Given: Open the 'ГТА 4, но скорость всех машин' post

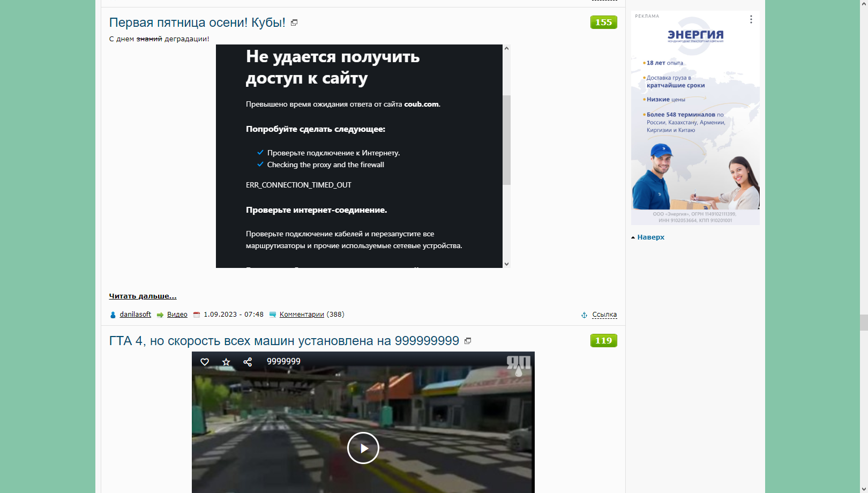Looking at the screenshot, I should (284, 341).
